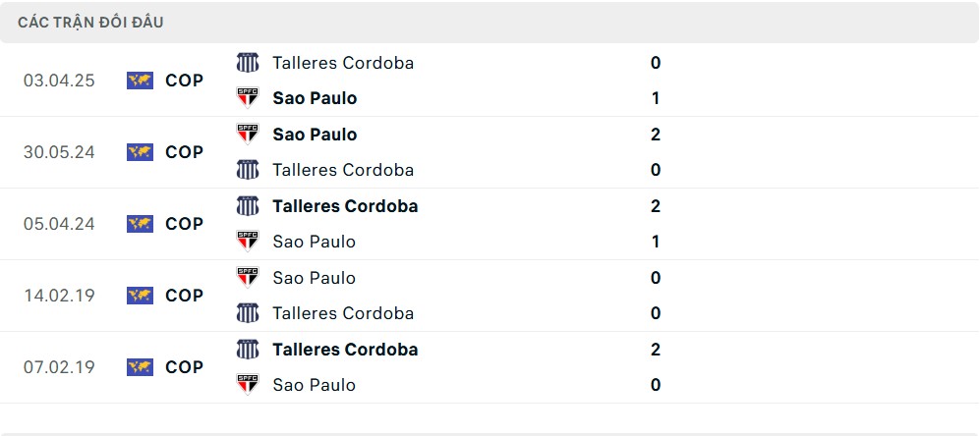Click Sao Paulo's score 2 on 30.05.24

[x=655, y=135]
